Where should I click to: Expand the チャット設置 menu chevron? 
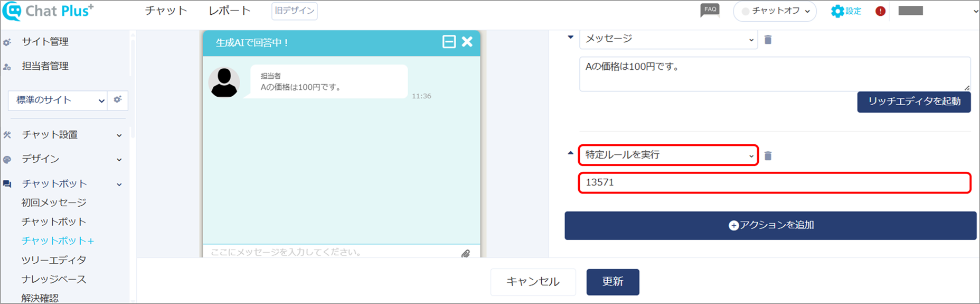click(x=119, y=135)
